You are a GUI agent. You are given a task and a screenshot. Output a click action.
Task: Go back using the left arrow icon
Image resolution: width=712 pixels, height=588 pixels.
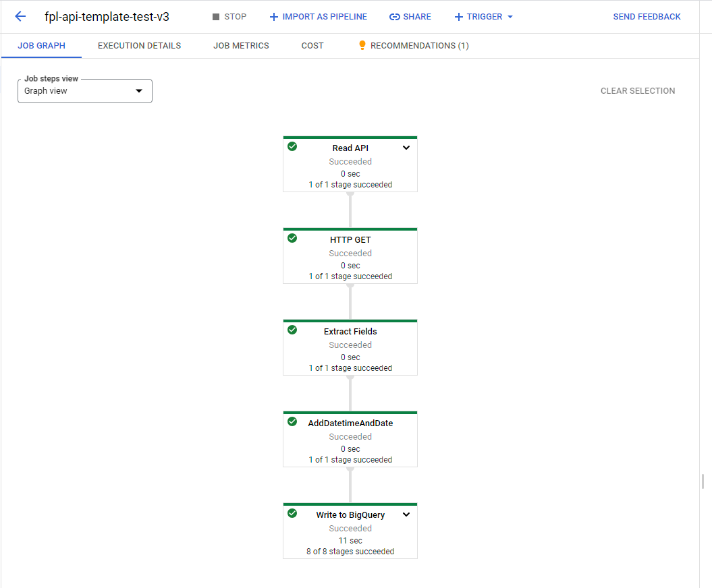[x=20, y=17]
